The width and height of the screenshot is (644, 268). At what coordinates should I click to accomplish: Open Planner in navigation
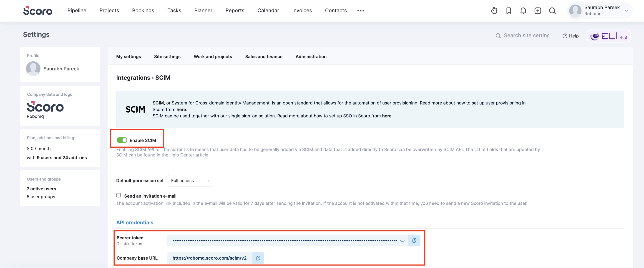pos(203,10)
